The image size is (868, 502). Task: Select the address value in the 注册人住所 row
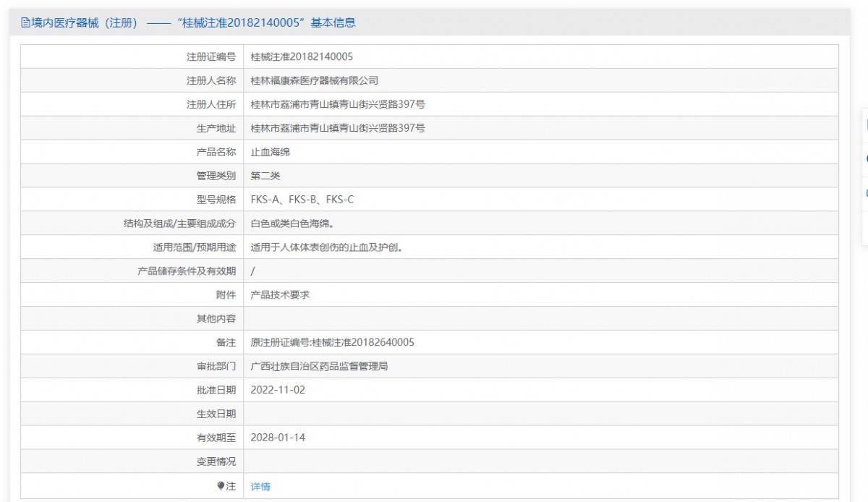click(x=337, y=104)
